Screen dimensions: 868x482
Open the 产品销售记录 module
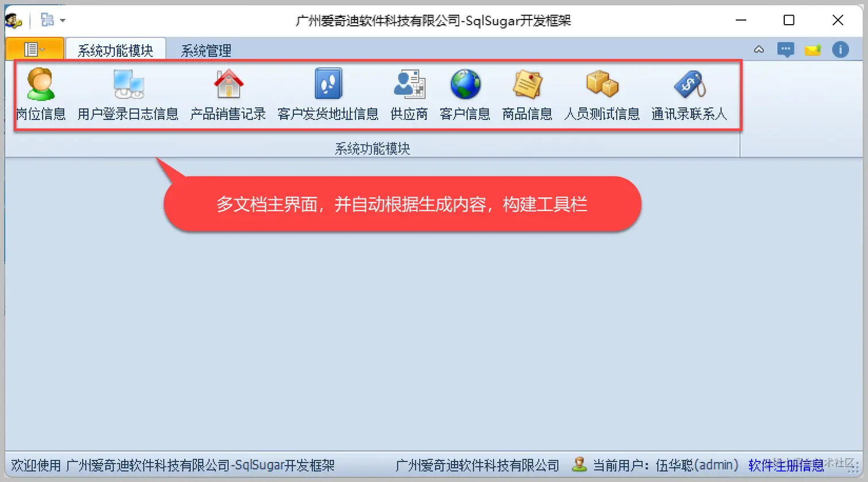coord(228,95)
